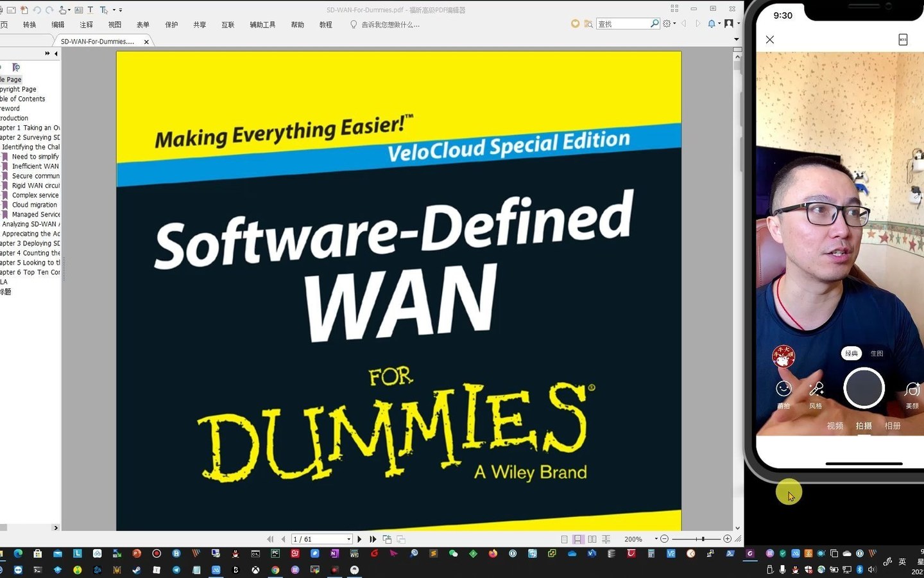The height and width of the screenshot is (578, 924).
Task: Open the user account avatar icon
Action: point(729,24)
